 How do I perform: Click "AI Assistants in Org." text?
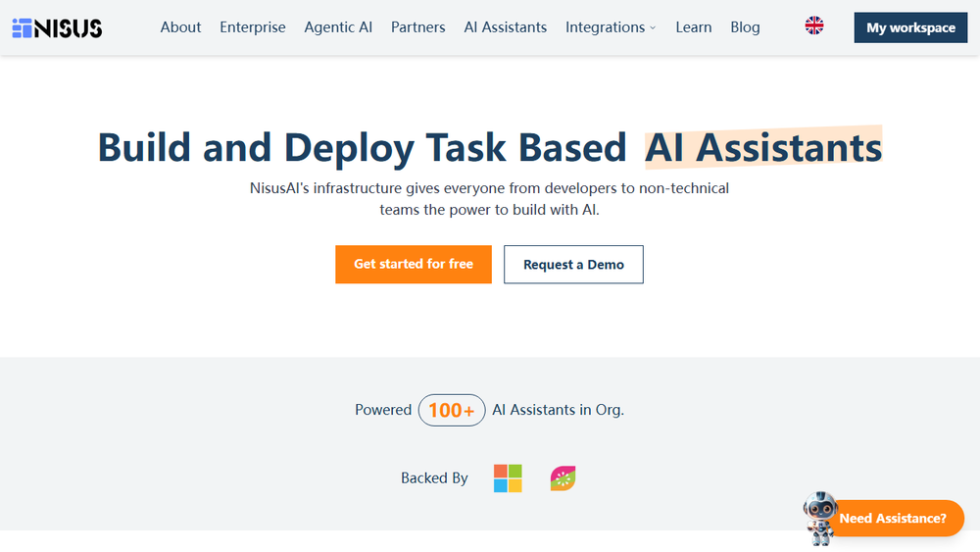pos(559,410)
